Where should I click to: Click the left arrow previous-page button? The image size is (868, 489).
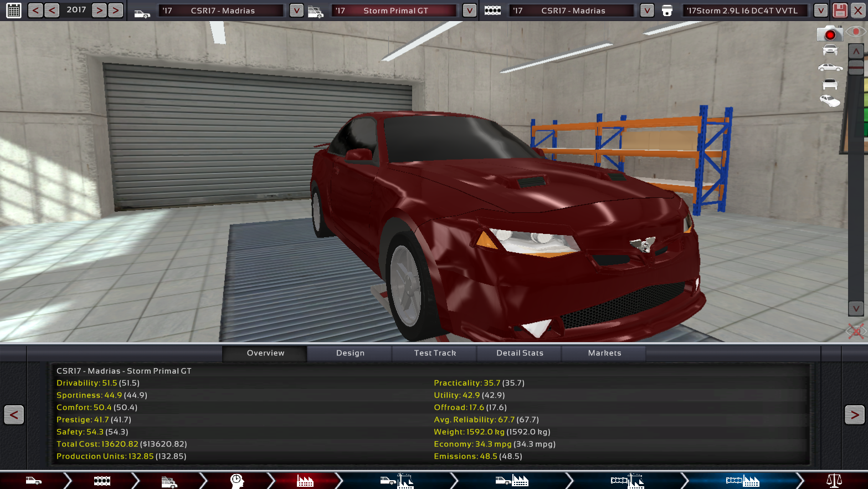(x=14, y=415)
